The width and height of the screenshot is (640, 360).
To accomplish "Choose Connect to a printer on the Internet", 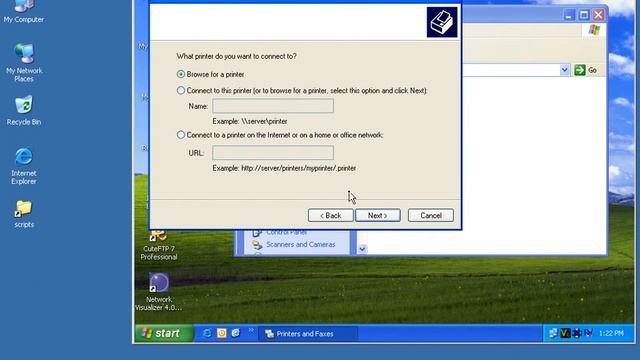I will tap(181, 135).
